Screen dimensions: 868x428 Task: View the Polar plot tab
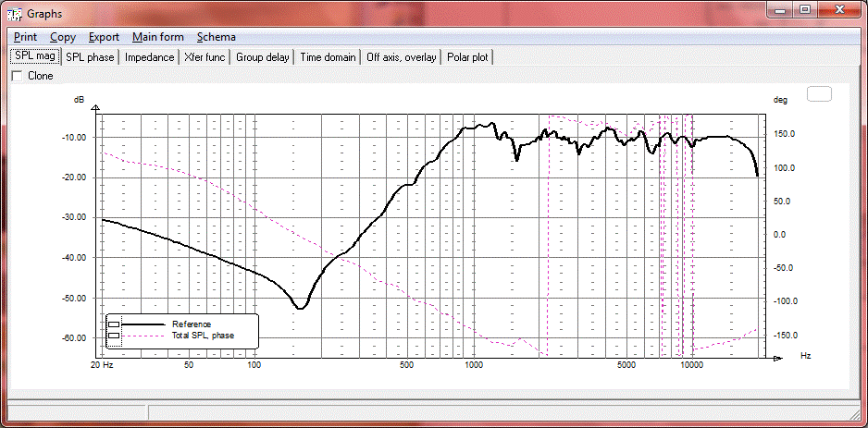[467, 57]
